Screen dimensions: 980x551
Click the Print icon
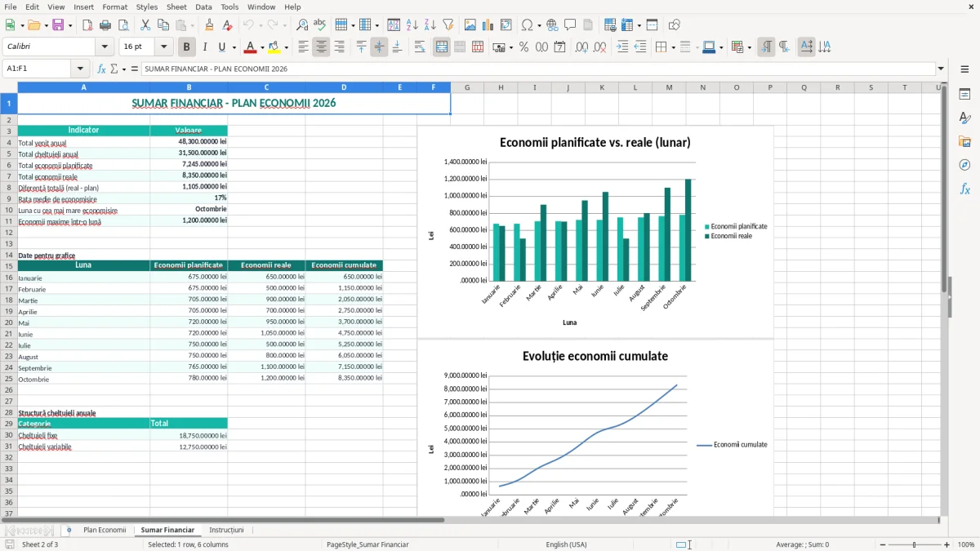pyautogui.click(x=105, y=25)
